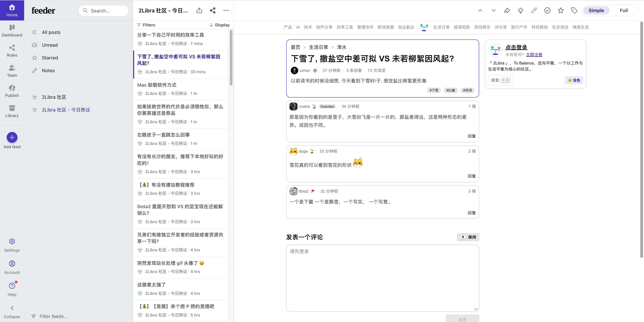Select the pen annotation icon
This screenshot has width=644, height=322.
(x=534, y=10)
